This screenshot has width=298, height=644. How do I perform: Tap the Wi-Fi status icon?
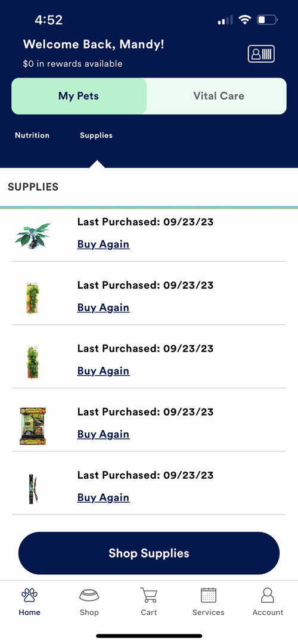(x=245, y=19)
